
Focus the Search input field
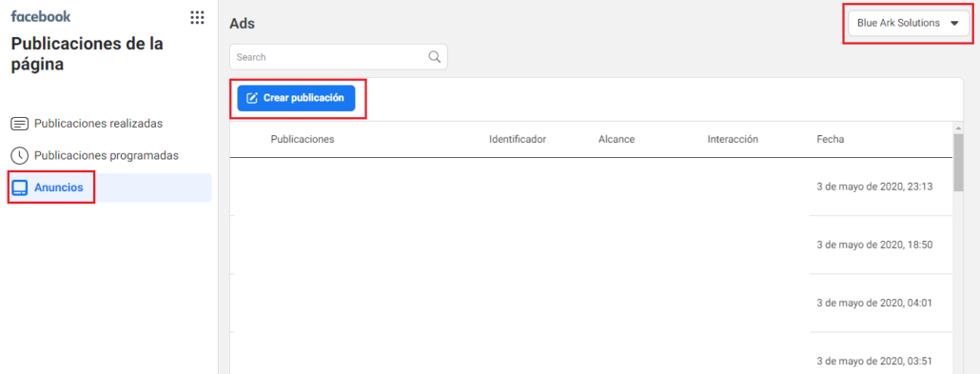click(x=338, y=57)
